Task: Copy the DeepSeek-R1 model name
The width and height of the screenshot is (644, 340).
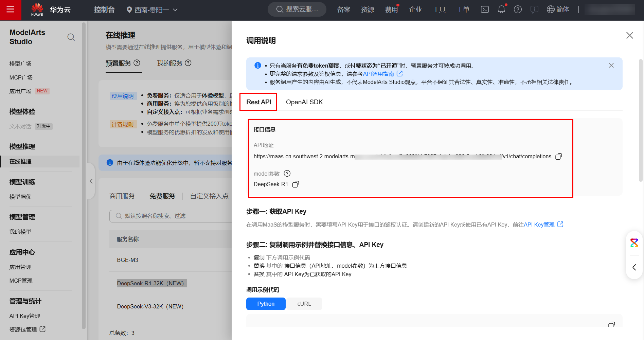Action: pos(296,184)
